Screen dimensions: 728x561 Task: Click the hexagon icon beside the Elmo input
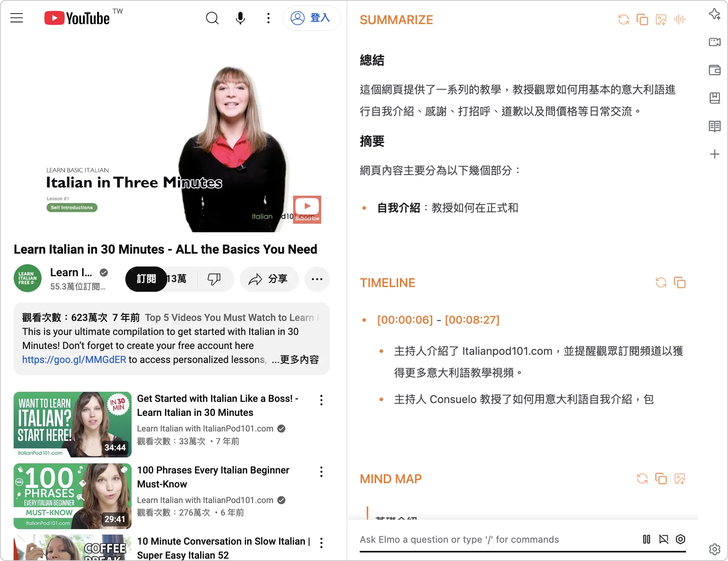click(681, 539)
